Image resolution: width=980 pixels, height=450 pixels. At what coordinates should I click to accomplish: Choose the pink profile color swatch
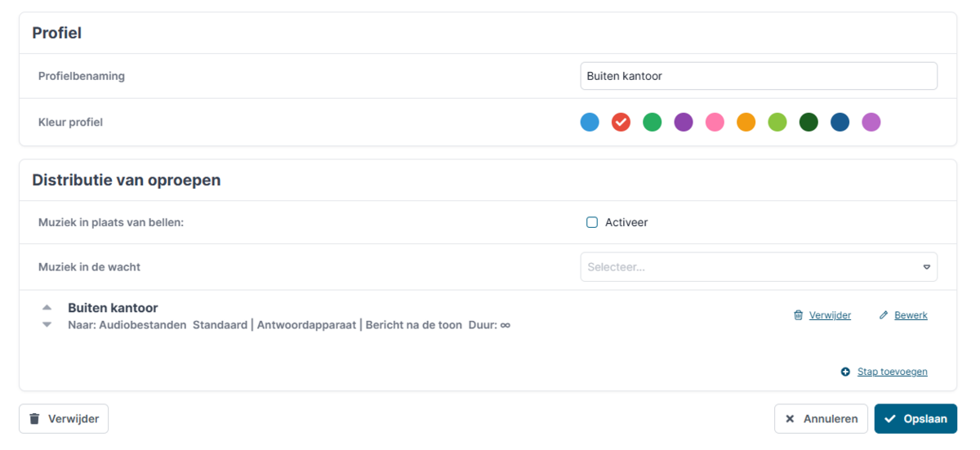pyautogui.click(x=715, y=123)
